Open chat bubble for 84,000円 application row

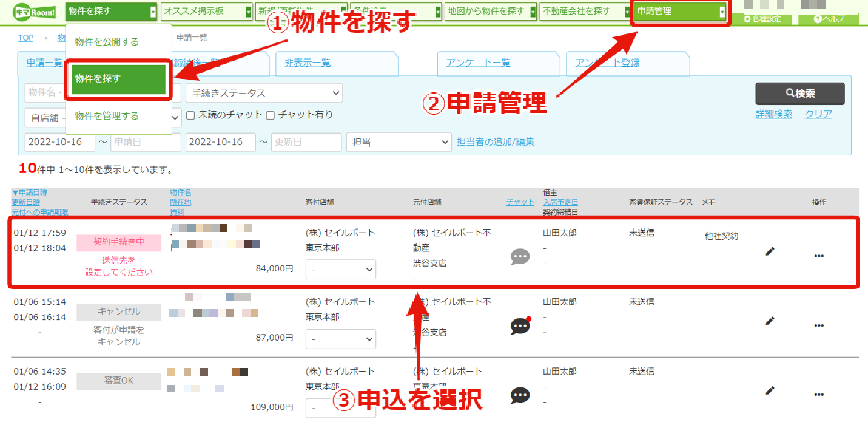(x=520, y=257)
